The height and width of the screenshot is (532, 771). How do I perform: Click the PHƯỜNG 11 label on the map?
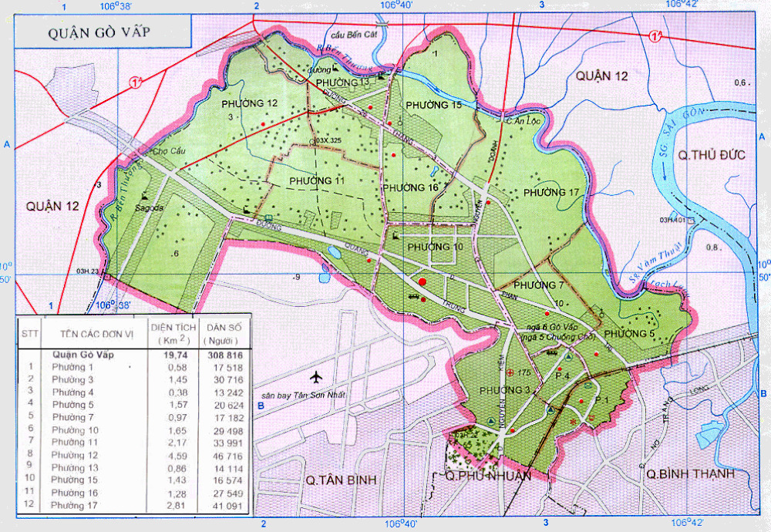pyautogui.click(x=317, y=181)
